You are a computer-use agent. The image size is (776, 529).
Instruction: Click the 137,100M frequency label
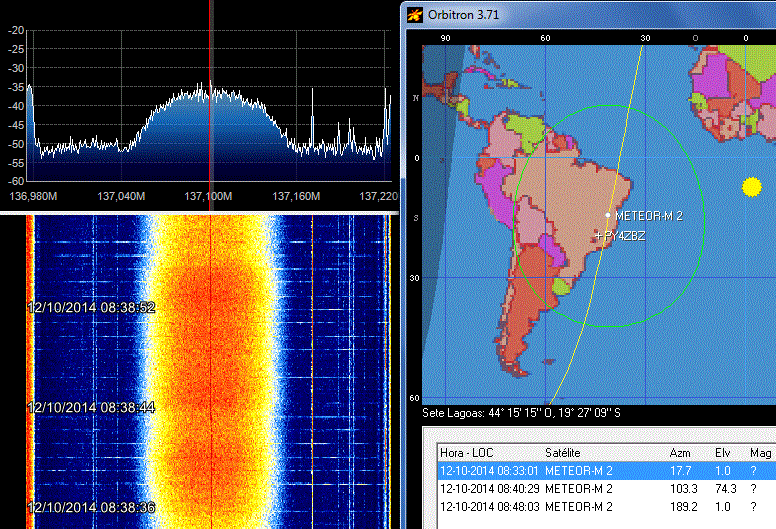pos(208,196)
